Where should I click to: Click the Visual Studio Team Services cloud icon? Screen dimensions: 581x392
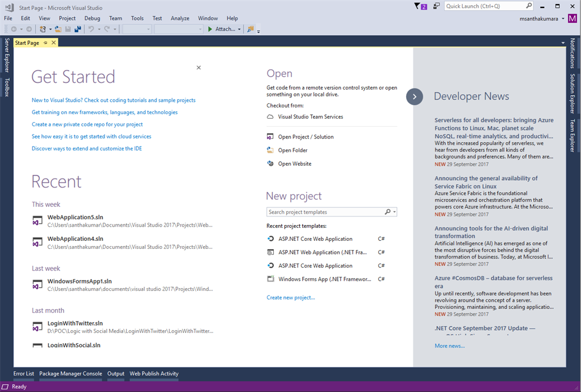click(x=270, y=116)
